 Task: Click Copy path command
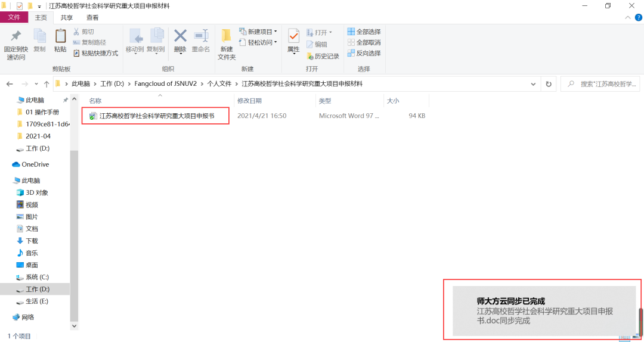click(89, 42)
